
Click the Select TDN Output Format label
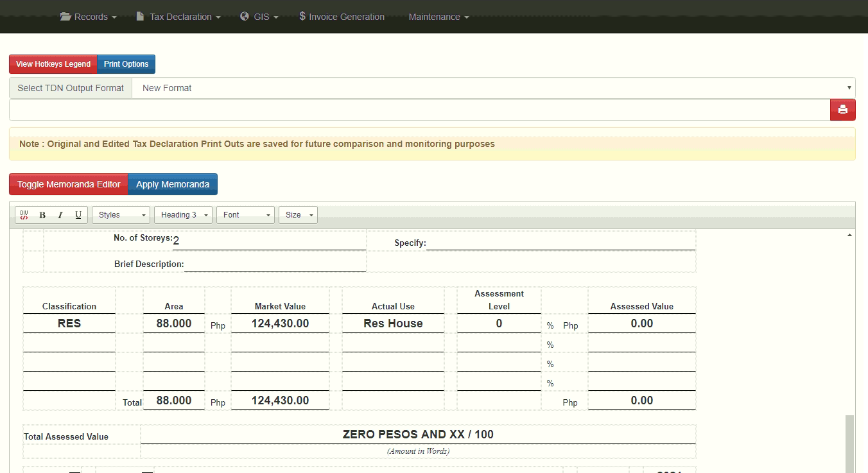coord(71,88)
